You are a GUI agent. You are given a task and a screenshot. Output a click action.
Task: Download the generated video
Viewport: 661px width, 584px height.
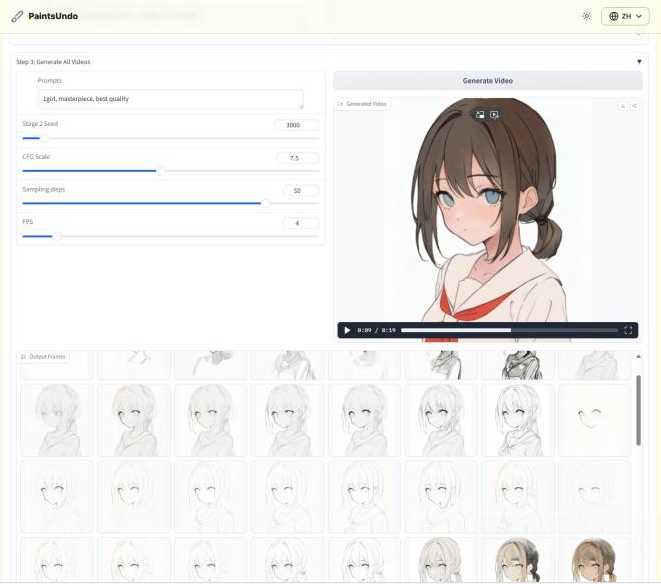(622, 105)
